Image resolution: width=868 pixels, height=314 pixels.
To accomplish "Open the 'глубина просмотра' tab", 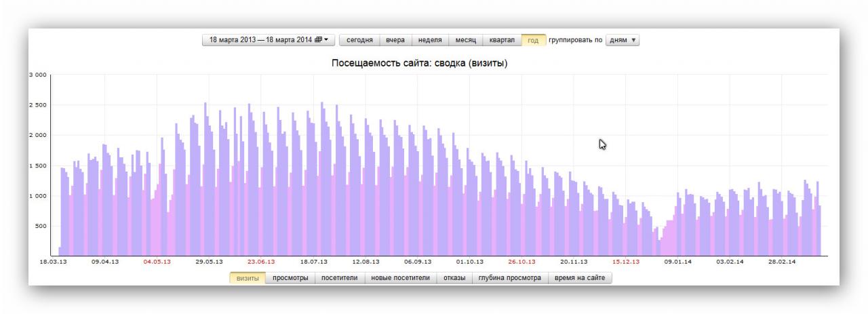I will [x=509, y=278].
